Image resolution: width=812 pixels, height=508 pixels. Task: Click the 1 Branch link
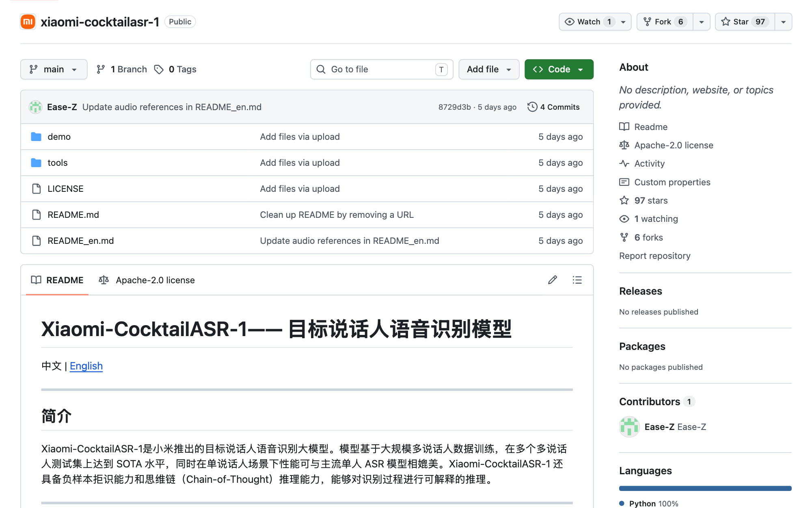pyautogui.click(x=121, y=69)
